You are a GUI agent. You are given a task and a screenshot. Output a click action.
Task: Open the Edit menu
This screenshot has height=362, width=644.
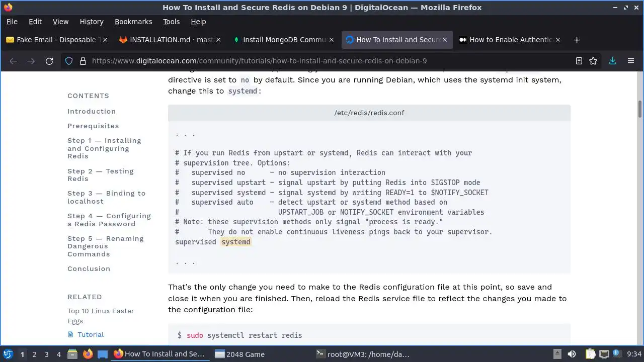click(35, 22)
